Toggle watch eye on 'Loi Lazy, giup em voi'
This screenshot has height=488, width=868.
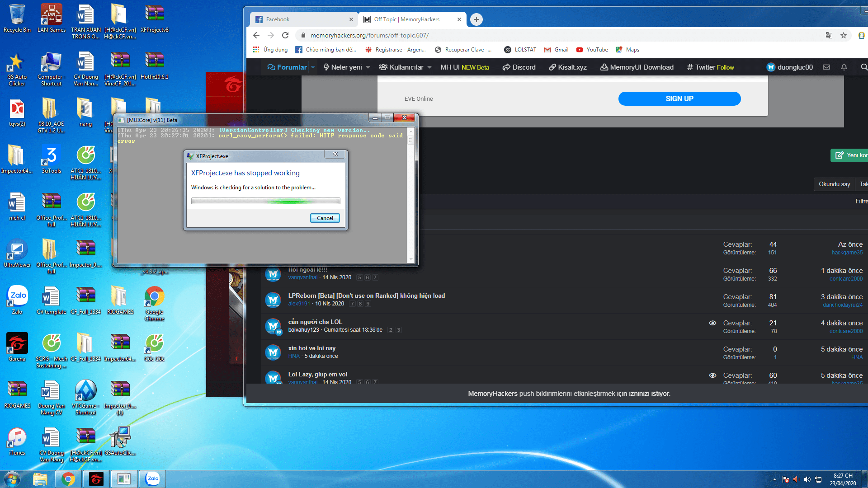712,375
